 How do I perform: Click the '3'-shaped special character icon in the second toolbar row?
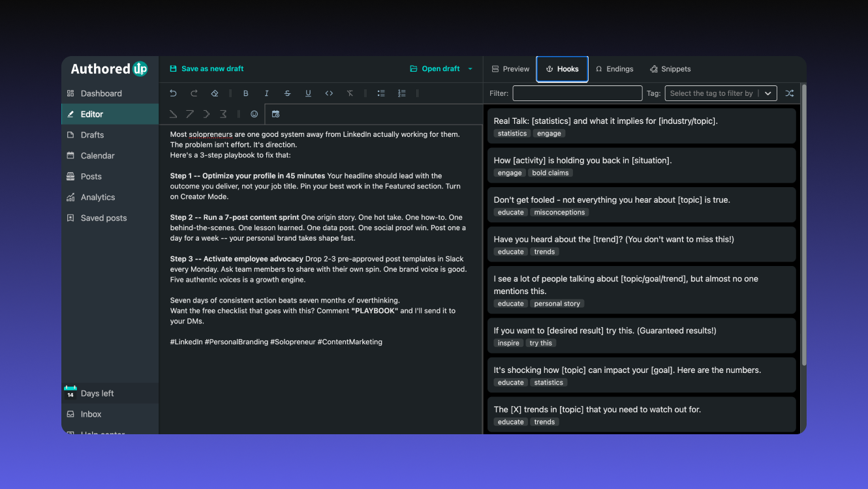223,114
